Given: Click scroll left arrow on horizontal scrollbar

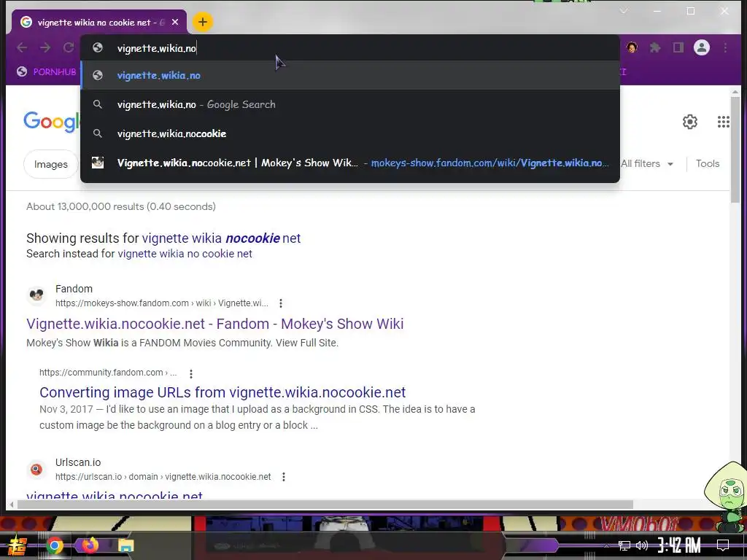Looking at the screenshot, I should 12,505.
